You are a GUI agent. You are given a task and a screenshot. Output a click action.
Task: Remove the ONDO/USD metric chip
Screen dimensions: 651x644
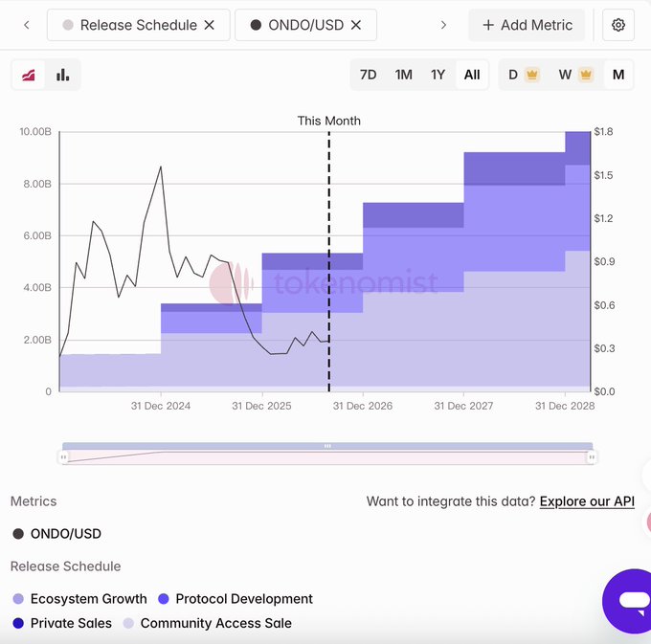point(356,25)
